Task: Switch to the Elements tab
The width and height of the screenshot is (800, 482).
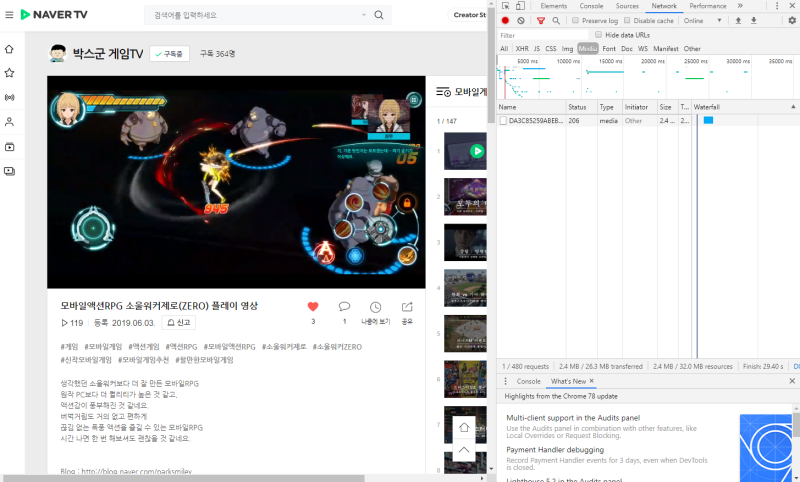Action: pyautogui.click(x=554, y=6)
